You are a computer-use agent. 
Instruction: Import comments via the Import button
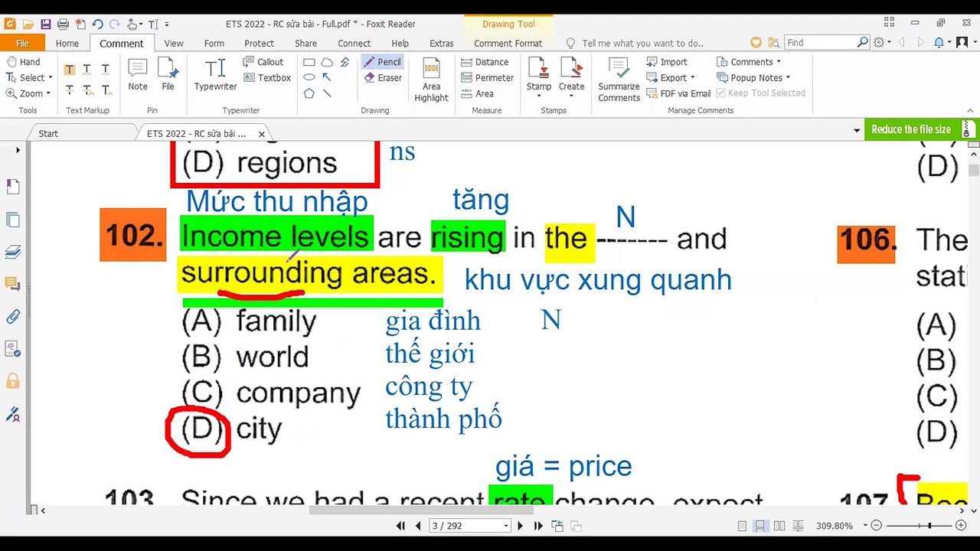(x=667, y=62)
